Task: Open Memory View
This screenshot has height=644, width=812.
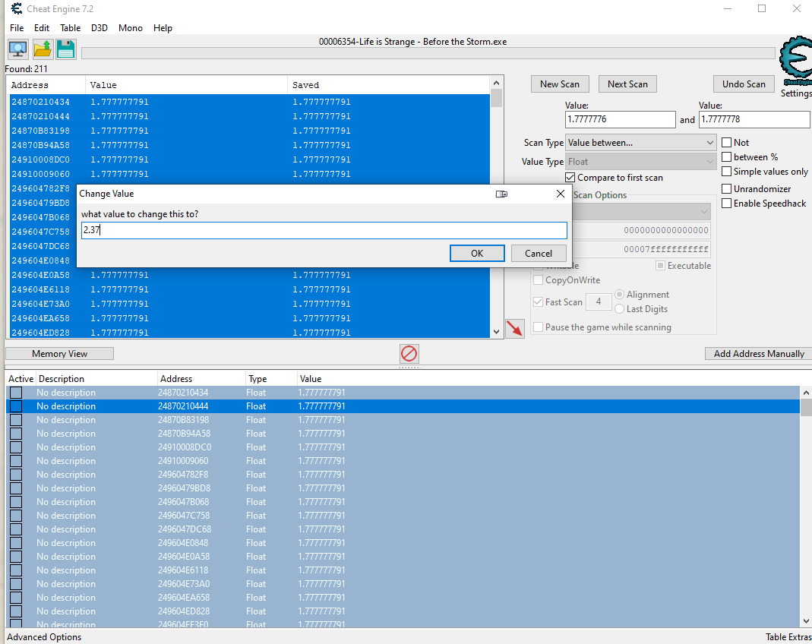Action: 59,354
